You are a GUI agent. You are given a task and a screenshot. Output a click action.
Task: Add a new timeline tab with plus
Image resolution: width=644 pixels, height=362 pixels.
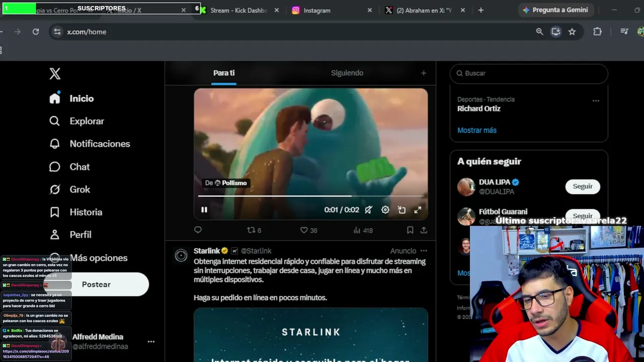coord(424,73)
